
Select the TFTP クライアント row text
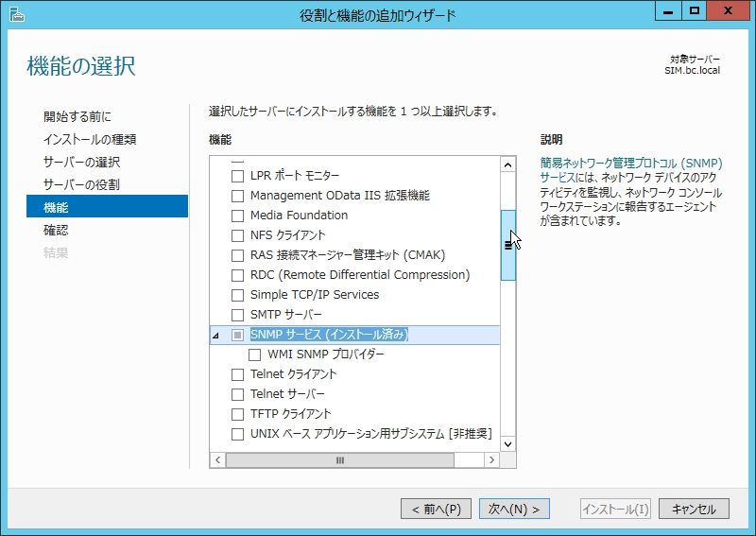pos(290,413)
